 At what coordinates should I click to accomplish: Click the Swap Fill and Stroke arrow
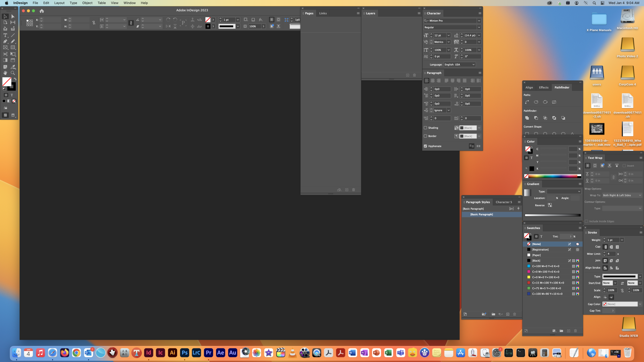coord(15,79)
